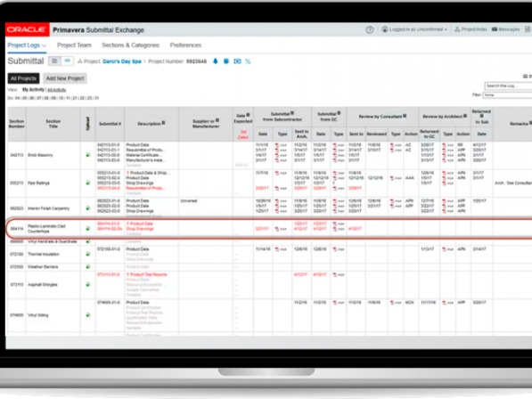The width and height of the screenshot is (532, 399).
Task: Open from-GC PDF icon in Asphalt Shingles row
Action: click(x=339, y=274)
